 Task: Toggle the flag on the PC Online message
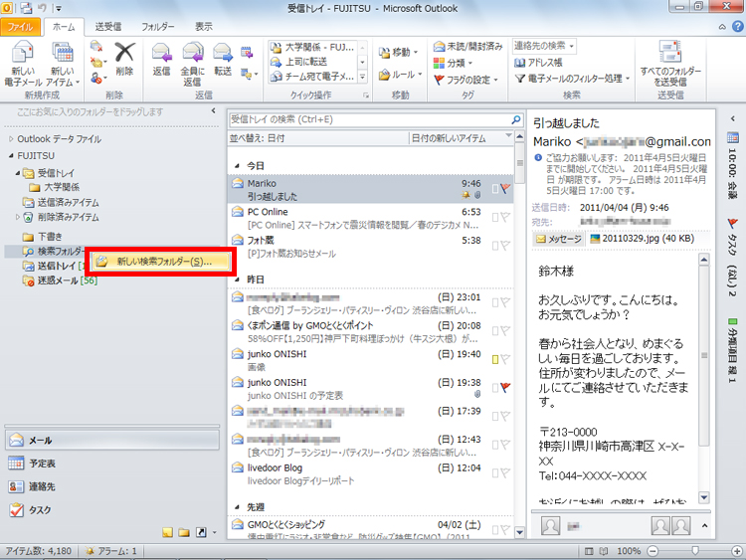(505, 218)
